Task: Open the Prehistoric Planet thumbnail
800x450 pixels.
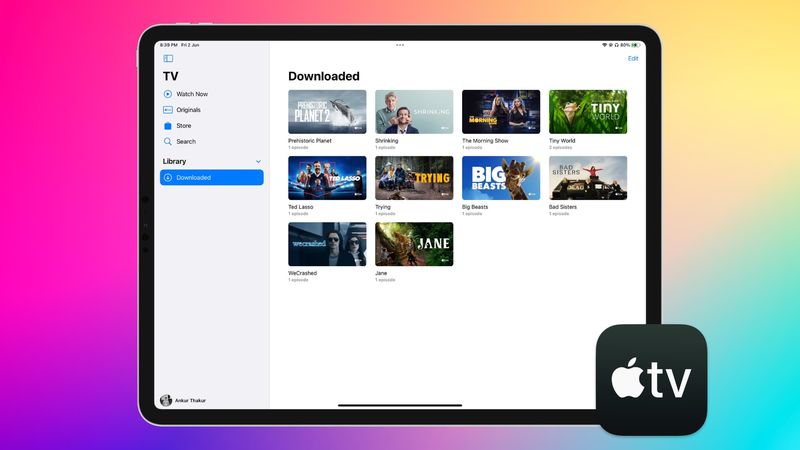Action: 327,112
